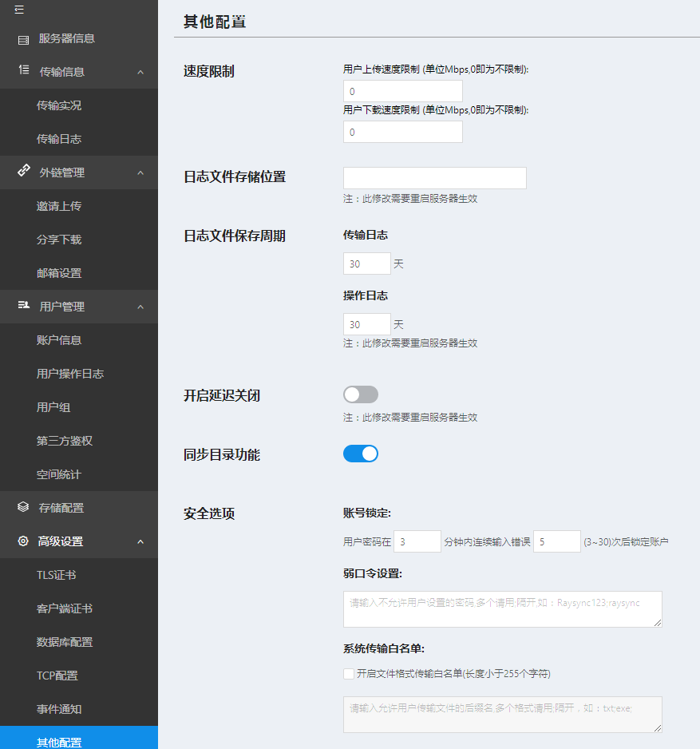Click the log file storage location field
The width and height of the screenshot is (700, 749).
[x=434, y=177]
